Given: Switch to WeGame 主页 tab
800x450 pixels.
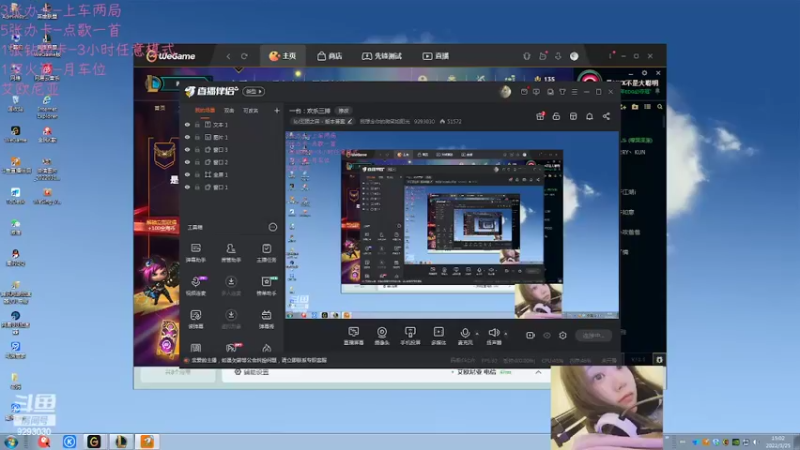Looking at the screenshot, I should coord(283,56).
